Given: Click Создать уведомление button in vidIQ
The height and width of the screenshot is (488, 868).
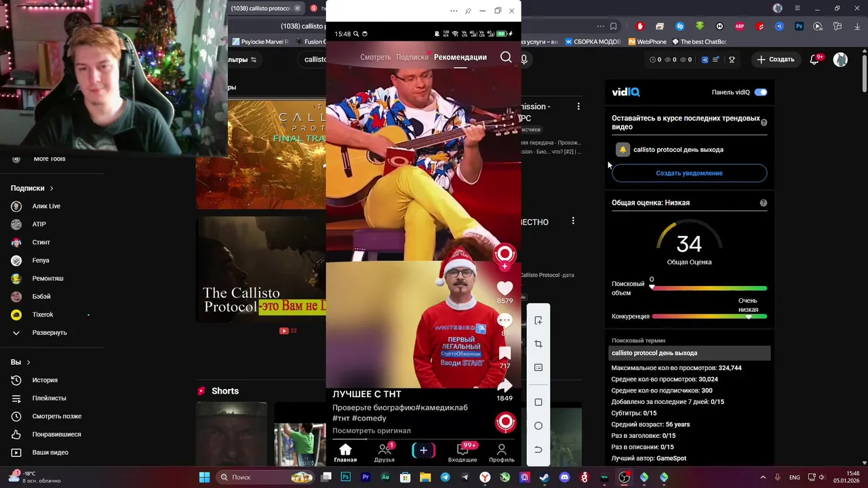Looking at the screenshot, I should pos(689,173).
